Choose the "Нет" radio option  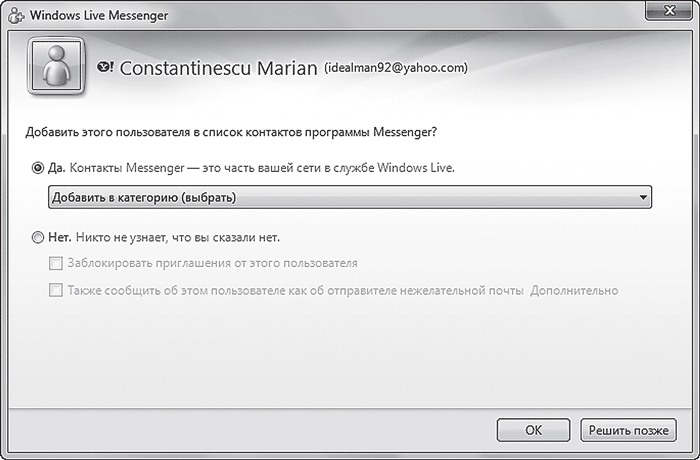pyautogui.click(x=39, y=238)
